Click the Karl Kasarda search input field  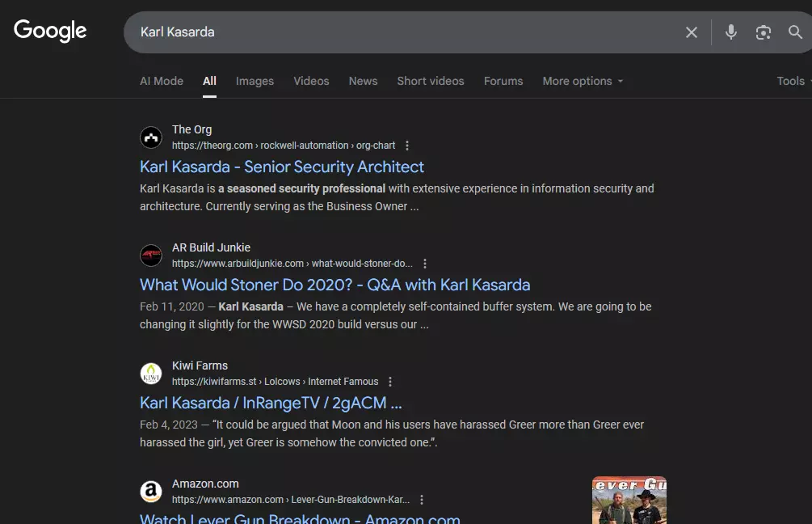pos(404,32)
